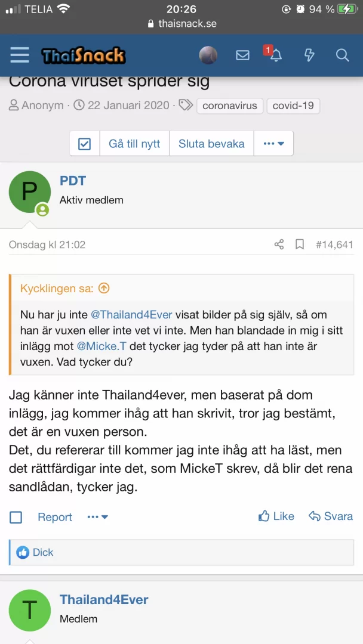Jump to Kycklingen's quoted post arrow
This screenshot has height=644, width=363.
pyautogui.click(x=104, y=289)
